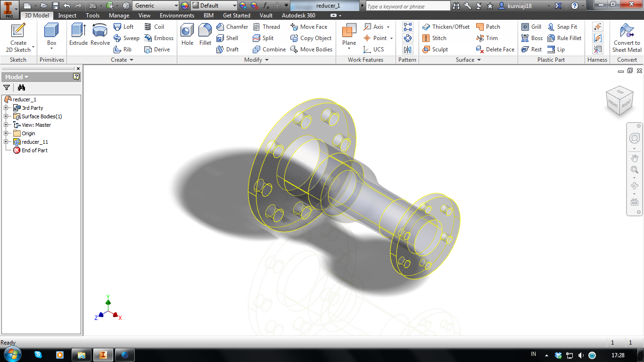
Task: Activate the Pan hand navigation tool
Action: coord(634,158)
